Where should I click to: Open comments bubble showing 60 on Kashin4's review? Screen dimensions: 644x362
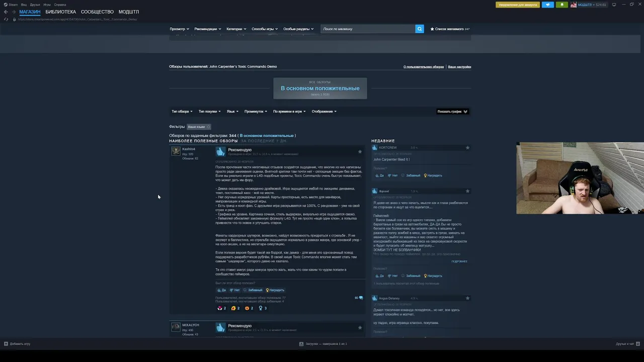(x=359, y=298)
